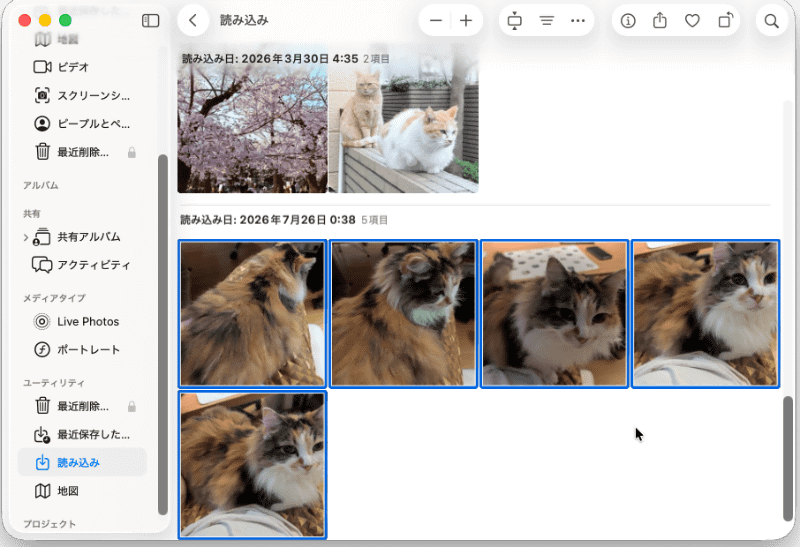
Task: Open アクティビティ in the sidebar
Action: 83,265
